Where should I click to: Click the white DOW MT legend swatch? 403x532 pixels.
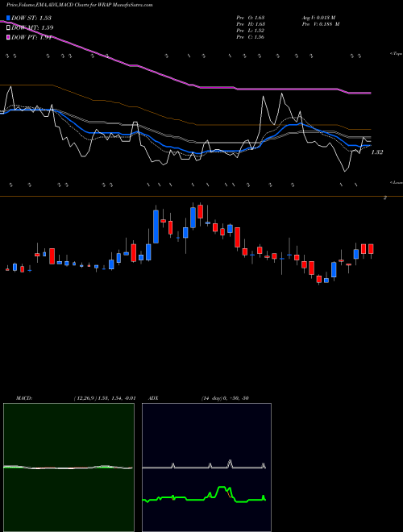[8, 28]
